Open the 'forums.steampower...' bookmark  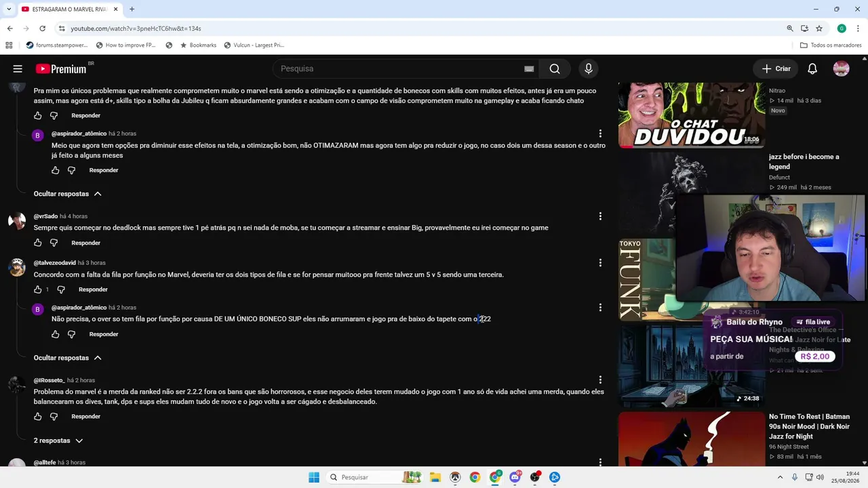click(x=57, y=45)
